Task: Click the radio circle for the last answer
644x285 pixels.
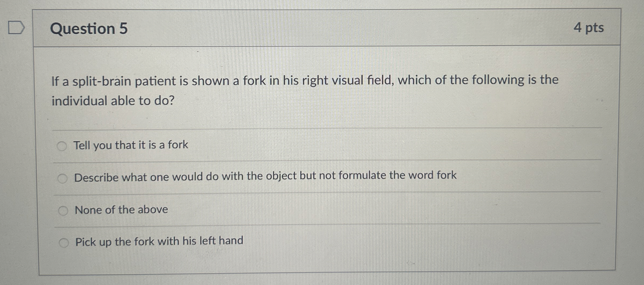Action: coord(64,242)
